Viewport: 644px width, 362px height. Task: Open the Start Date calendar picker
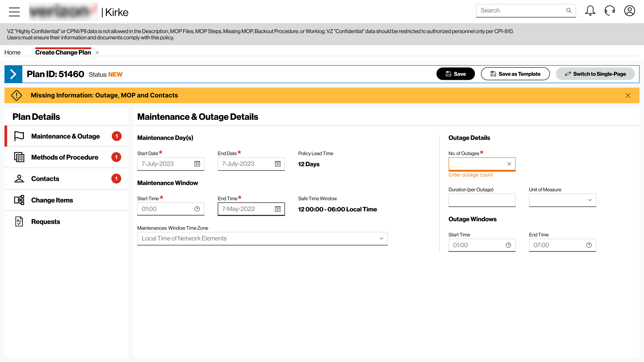click(197, 164)
